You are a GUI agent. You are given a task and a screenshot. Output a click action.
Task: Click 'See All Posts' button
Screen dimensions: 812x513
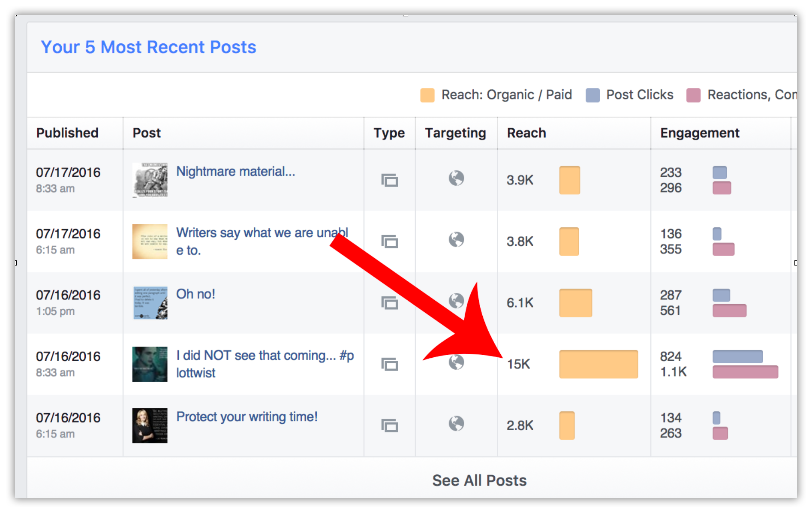tap(479, 480)
